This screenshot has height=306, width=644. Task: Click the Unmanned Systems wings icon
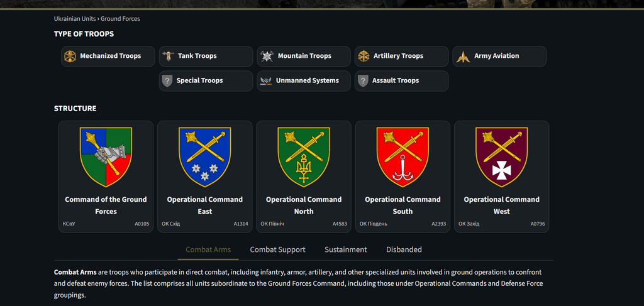pyautogui.click(x=266, y=81)
